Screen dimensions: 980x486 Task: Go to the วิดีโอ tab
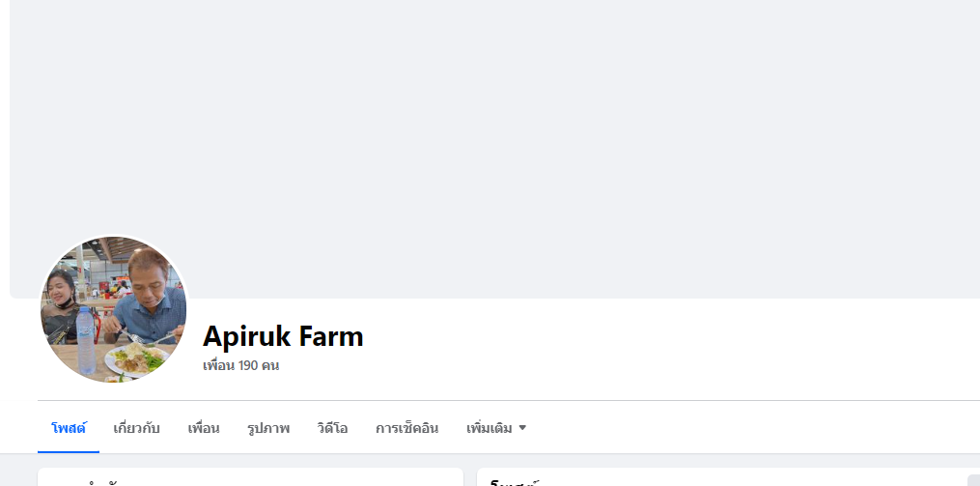pyautogui.click(x=332, y=428)
